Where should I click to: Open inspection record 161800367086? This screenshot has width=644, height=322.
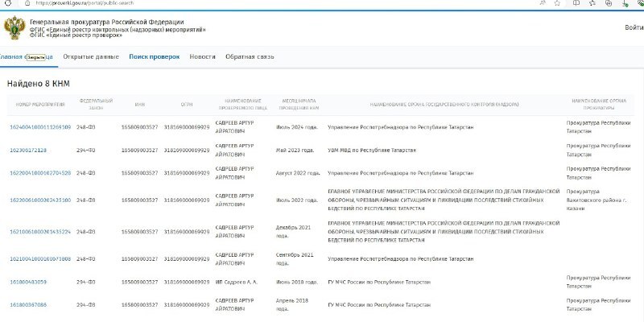pos(28,305)
